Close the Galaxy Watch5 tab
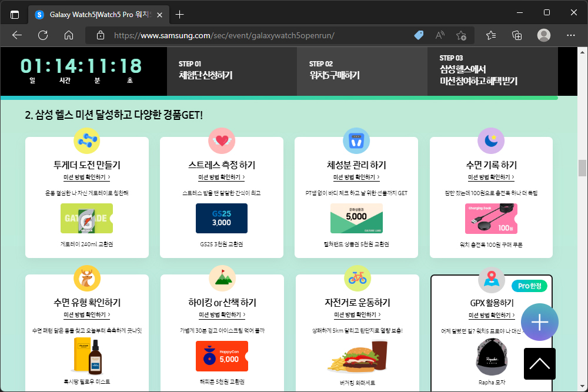 (160, 15)
